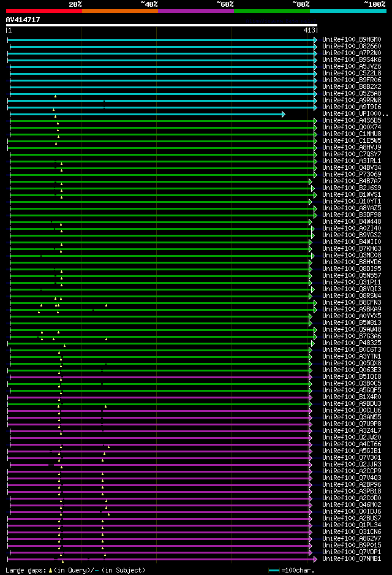This screenshot has height=575, width=392.
Task: Select the UniRef100_P73069 label
Action: (x=352, y=175)
